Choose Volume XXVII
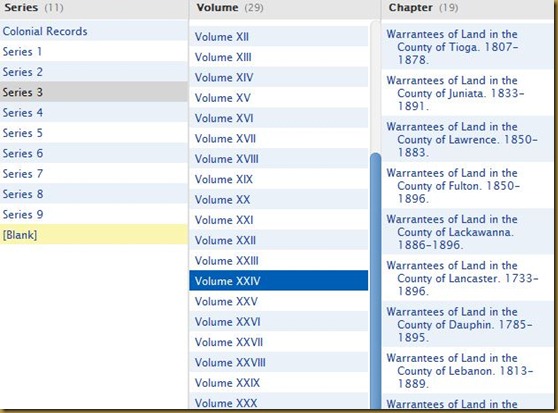 [279, 342]
